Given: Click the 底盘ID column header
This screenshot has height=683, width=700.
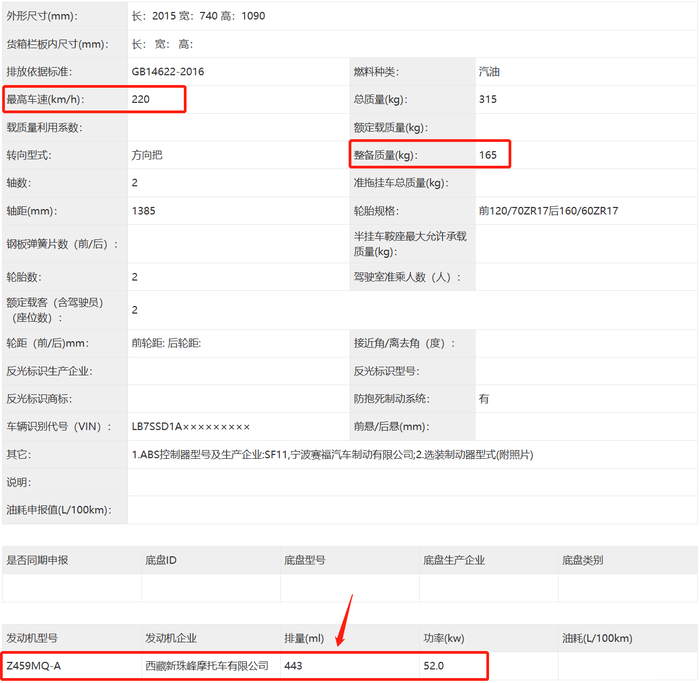Looking at the screenshot, I should tap(161, 560).
